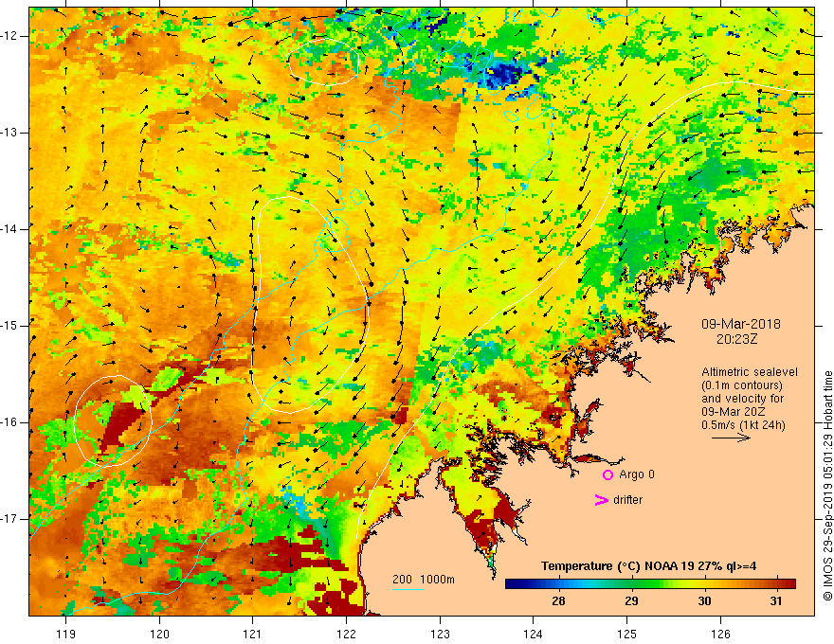The image size is (834, 644).
Task: Click latitude label -12 on the left axis
Action: tap(9, 36)
